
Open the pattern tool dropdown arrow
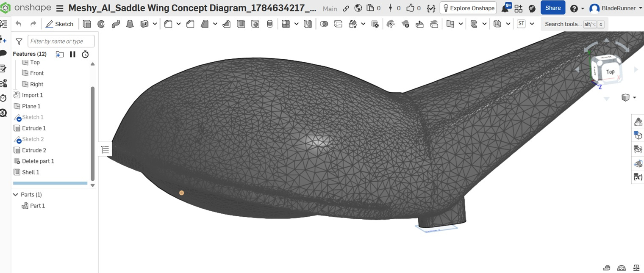tap(296, 24)
